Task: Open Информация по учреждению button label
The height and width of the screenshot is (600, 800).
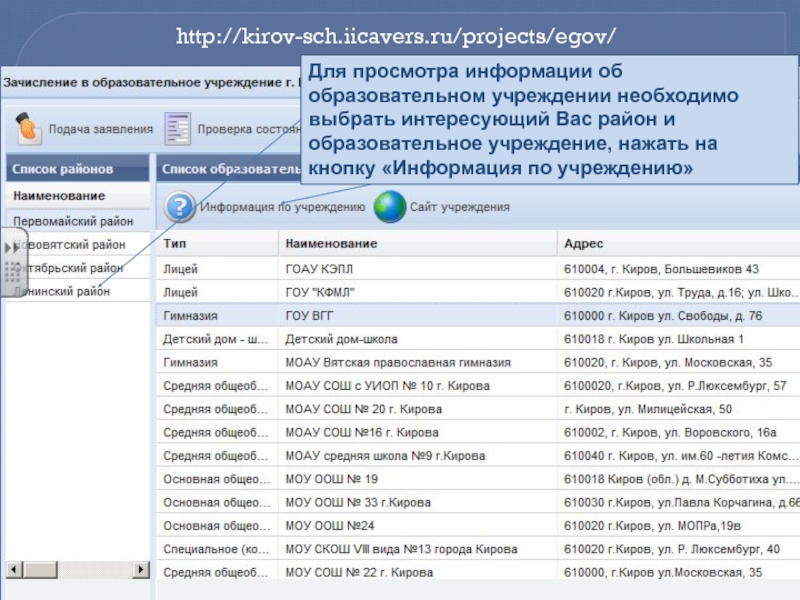Action: [282, 207]
